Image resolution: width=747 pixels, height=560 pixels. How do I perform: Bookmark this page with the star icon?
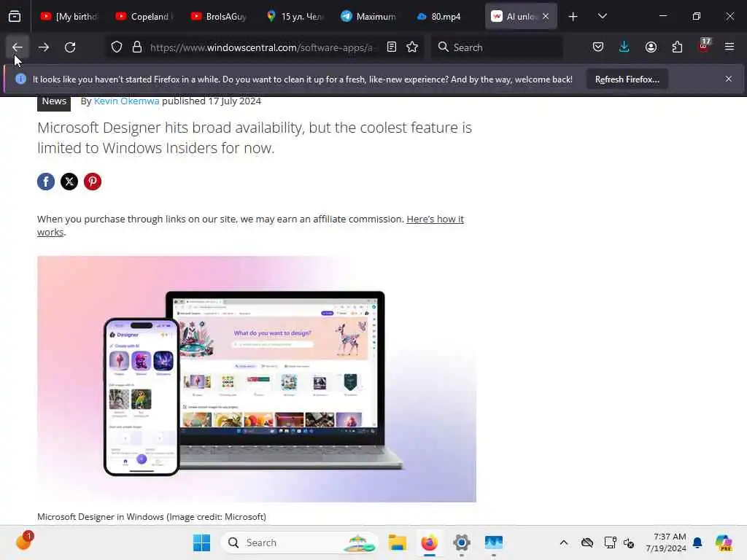pyautogui.click(x=412, y=47)
